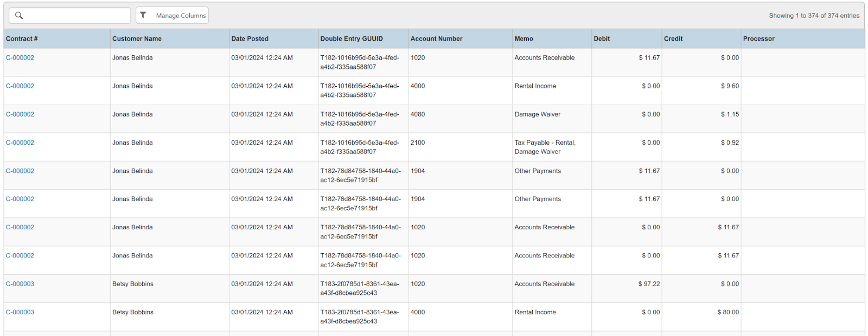
Task: Sort by the Credit column header
Action: (x=673, y=39)
